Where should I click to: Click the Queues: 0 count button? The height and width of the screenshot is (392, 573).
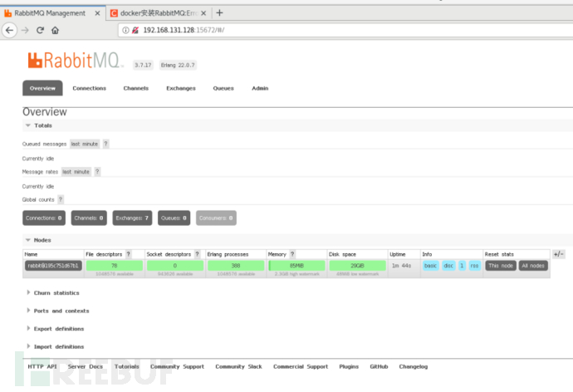click(x=174, y=218)
